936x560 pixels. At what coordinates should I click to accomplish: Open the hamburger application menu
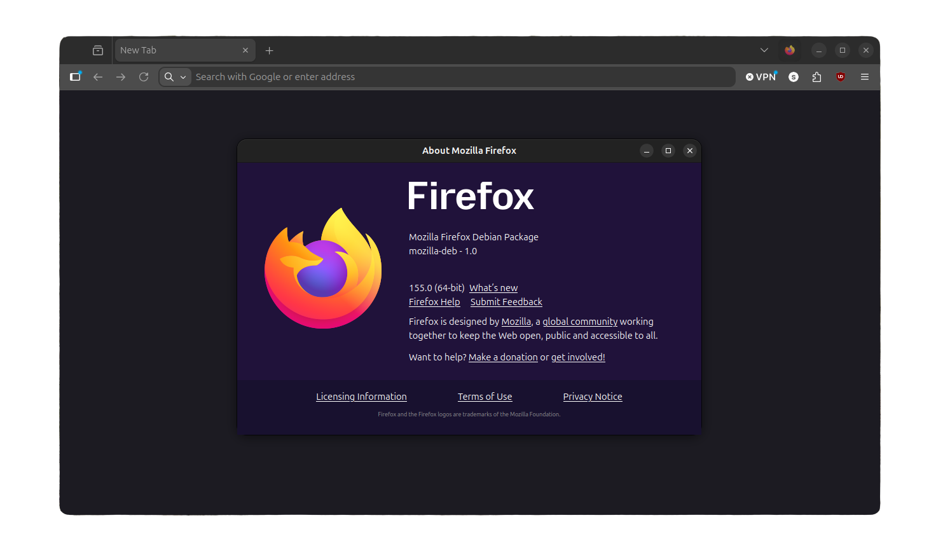(865, 77)
